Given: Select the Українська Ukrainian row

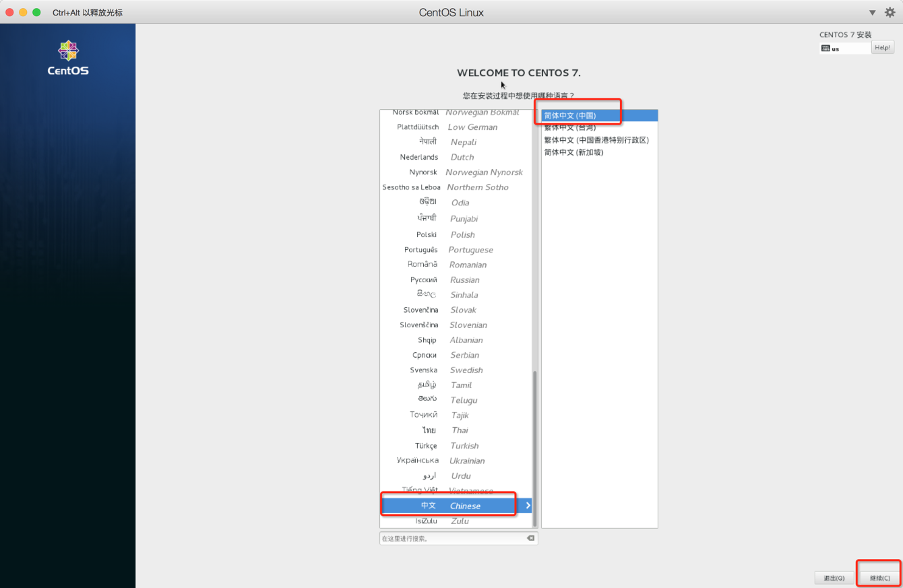Looking at the screenshot, I should click(x=456, y=461).
